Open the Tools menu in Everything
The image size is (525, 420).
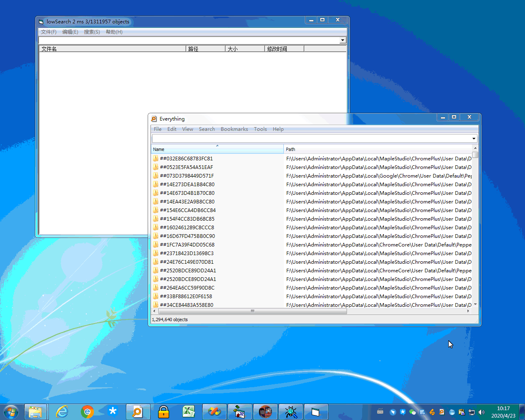click(260, 129)
